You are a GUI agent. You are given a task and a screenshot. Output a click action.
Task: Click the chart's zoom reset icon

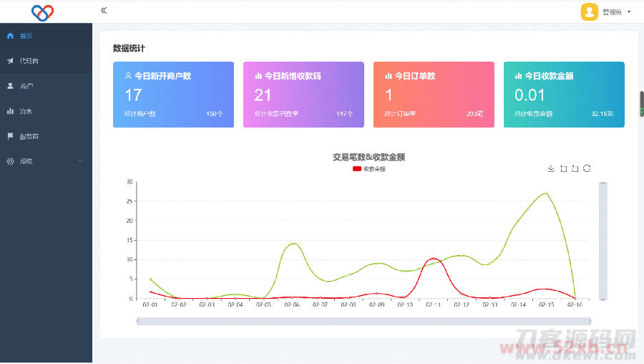(575, 168)
